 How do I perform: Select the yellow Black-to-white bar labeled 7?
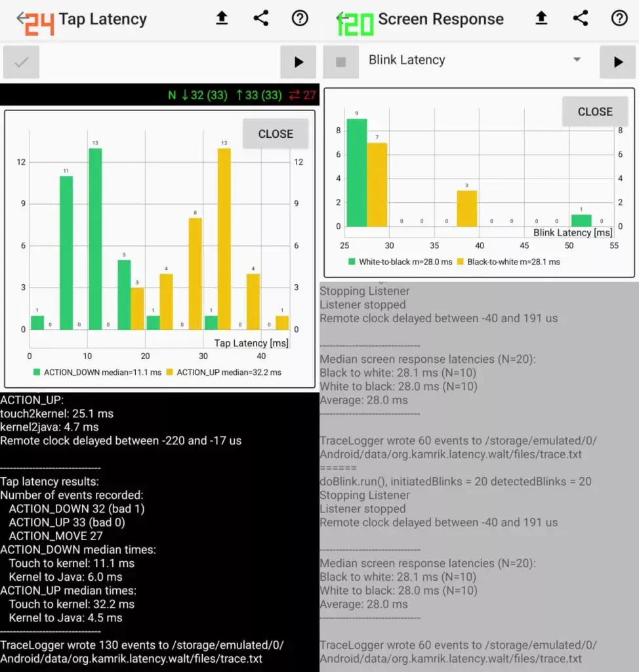pos(377,184)
